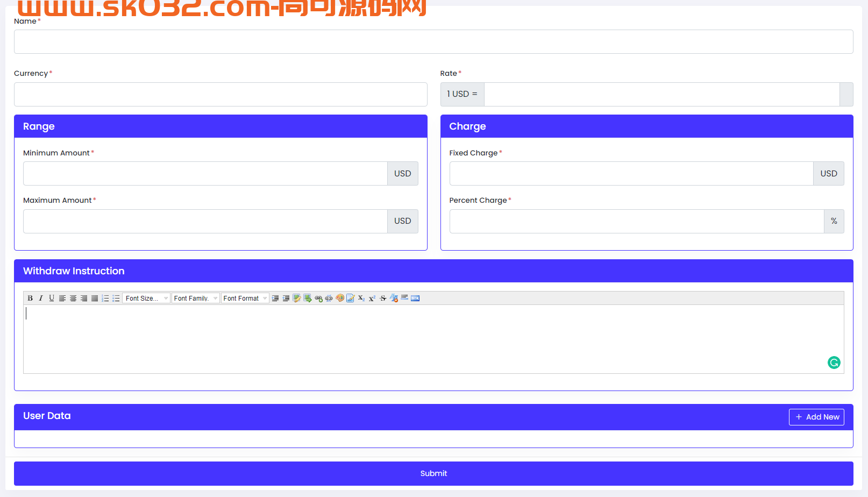Open the Font Family dropdown
This screenshot has height=497, width=868.
pyautogui.click(x=195, y=298)
